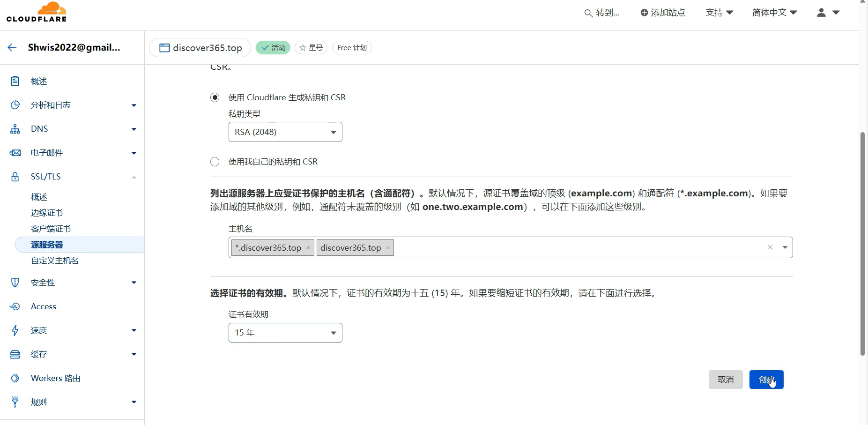Click the star icon in 星号 badge
The width and height of the screenshot is (868, 425).
click(303, 48)
